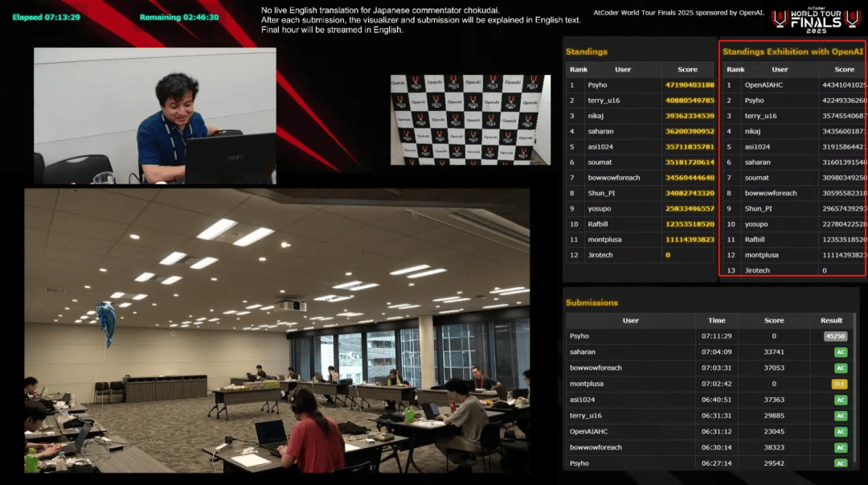868x485 pixels.
Task: Click the "Standings" panel heading
Action: (x=586, y=51)
